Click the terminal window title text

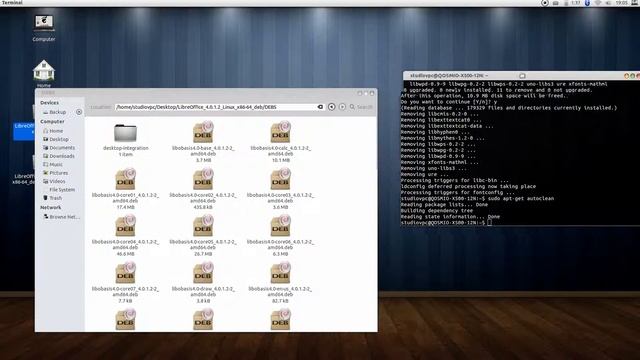pyautogui.click(x=449, y=76)
